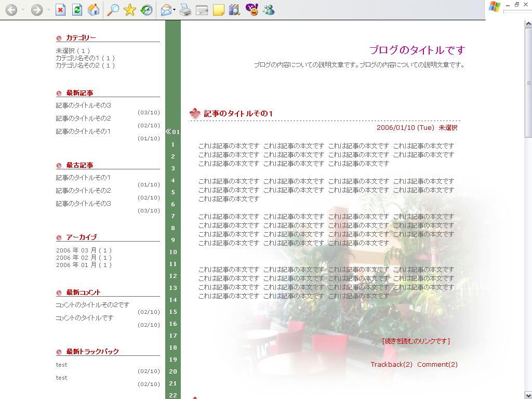Go forward with the Forward arrow button
The height and width of the screenshot is (399, 532).
pos(37,10)
